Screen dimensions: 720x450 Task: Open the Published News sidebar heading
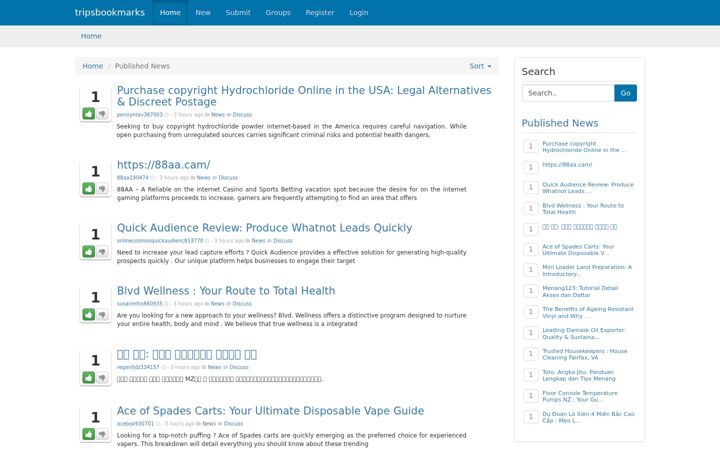tap(560, 123)
